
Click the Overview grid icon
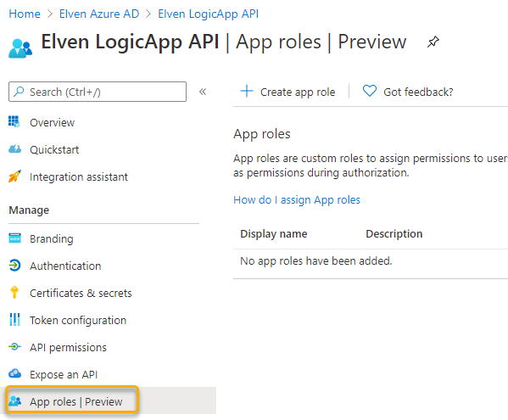point(14,122)
